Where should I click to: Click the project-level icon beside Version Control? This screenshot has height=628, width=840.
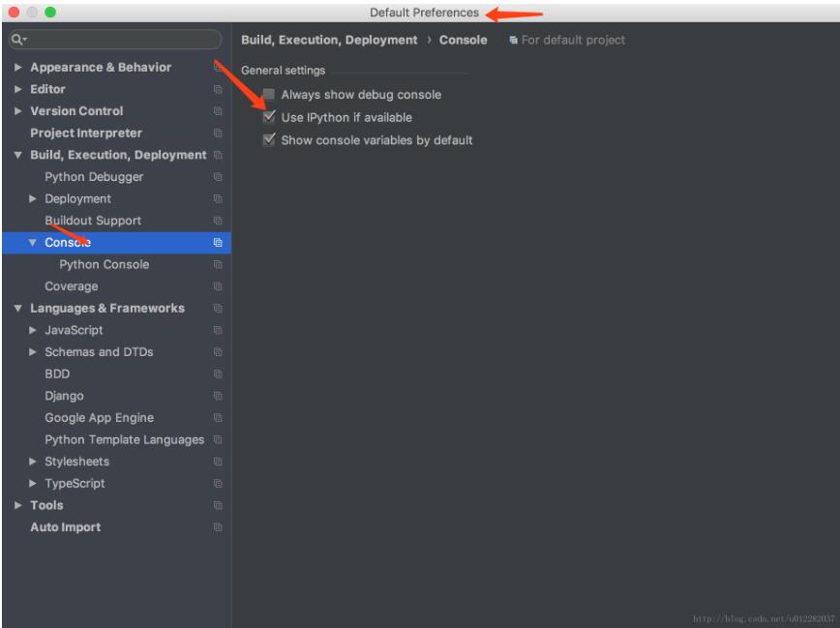click(x=218, y=111)
